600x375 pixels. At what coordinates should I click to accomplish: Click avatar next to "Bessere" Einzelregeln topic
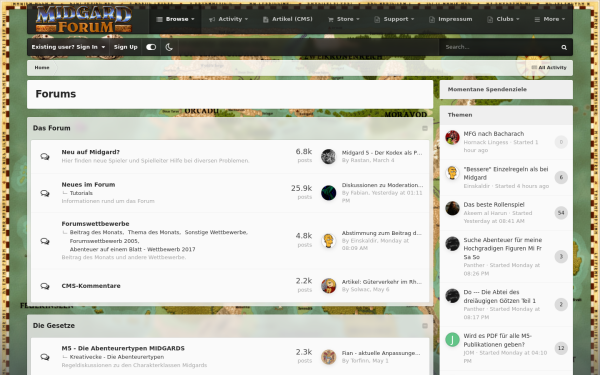point(452,173)
